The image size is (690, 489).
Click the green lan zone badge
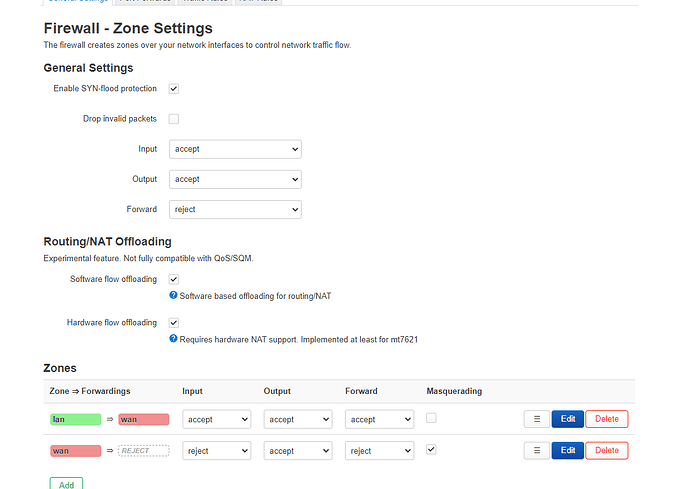pos(76,419)
